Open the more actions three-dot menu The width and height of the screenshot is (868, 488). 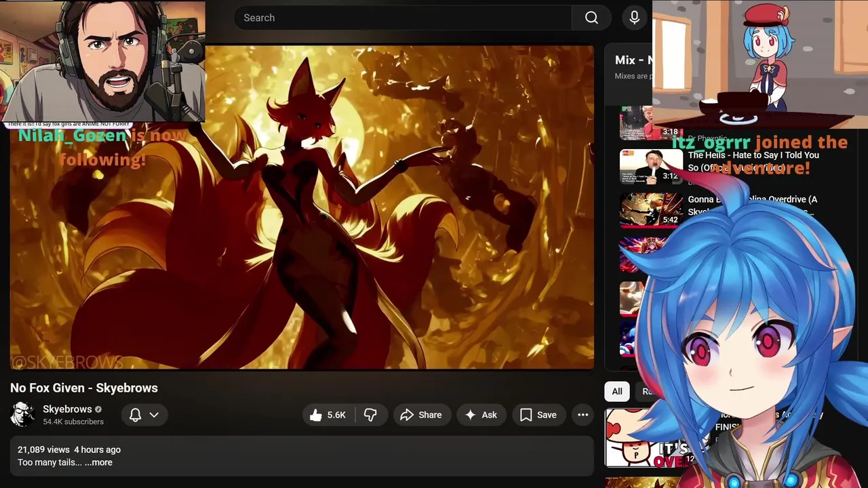click(x=583, y=415)
